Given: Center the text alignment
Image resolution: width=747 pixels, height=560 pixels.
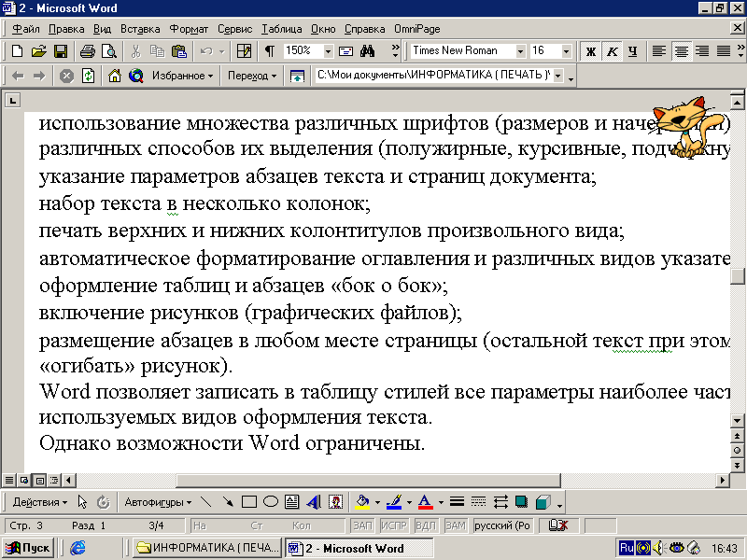Looking at the screenshot, I should click(681, 51).
